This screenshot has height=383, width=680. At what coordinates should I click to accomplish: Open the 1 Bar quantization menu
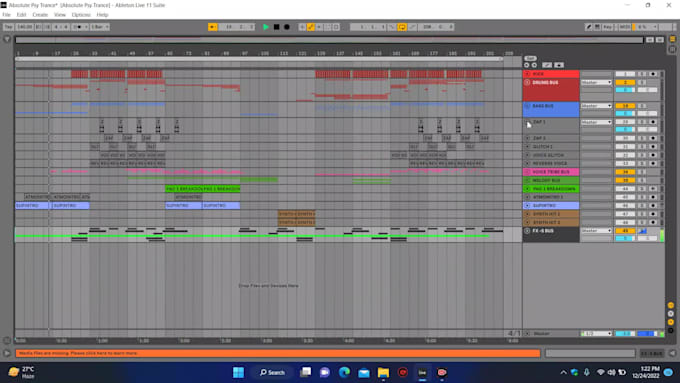point(100,27)
